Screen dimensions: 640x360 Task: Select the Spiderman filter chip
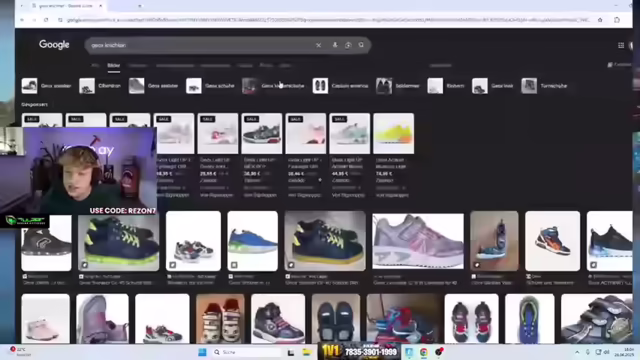pos(398,86)
